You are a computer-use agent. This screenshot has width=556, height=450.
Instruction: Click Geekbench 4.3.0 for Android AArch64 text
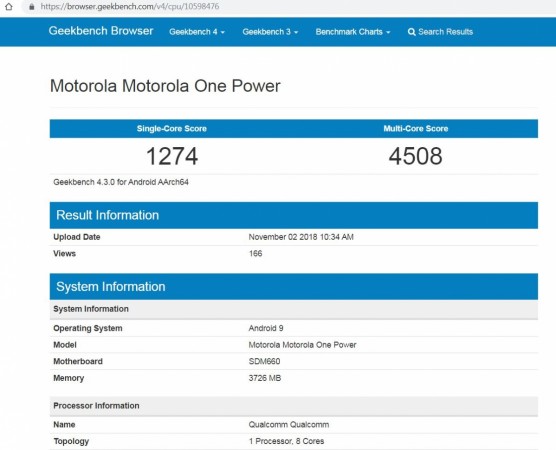121,182
